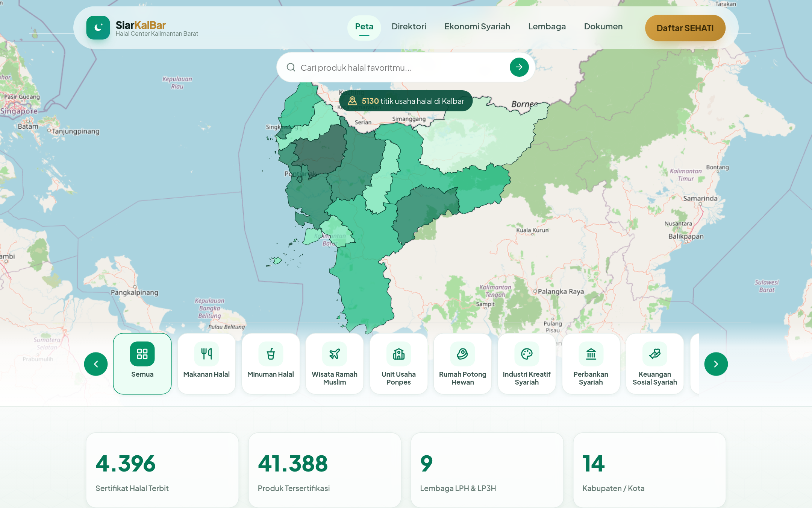Screen dimensions: 812x508
Task: Show previous categories with left arrow
Action: tap(96, 364)
